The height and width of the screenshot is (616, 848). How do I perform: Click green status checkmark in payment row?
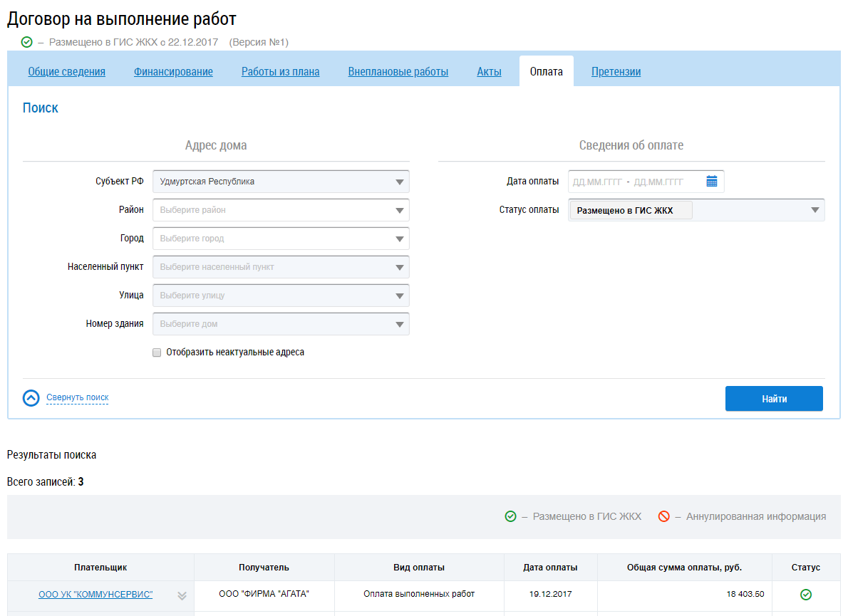(x=806, y=595)
